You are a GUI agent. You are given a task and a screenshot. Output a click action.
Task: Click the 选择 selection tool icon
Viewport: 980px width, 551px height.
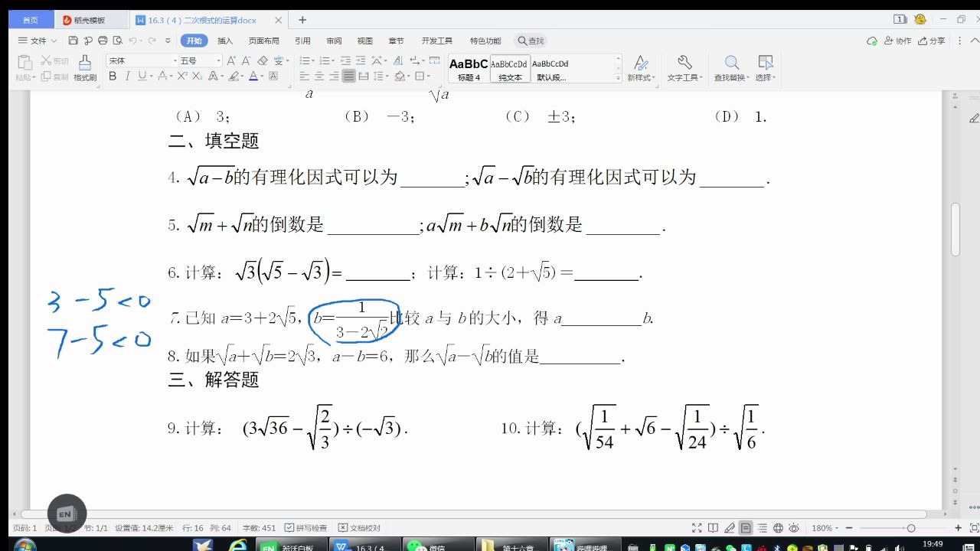coord(765,63)
